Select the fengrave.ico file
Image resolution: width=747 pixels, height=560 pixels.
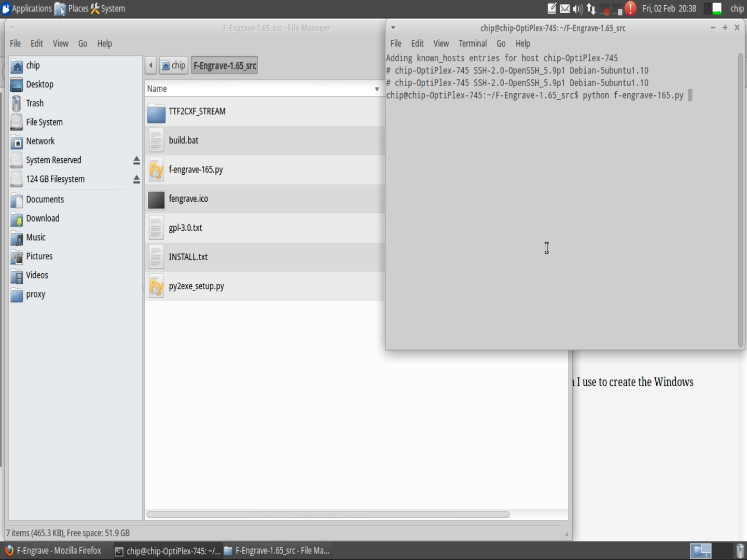pos(188,199)
